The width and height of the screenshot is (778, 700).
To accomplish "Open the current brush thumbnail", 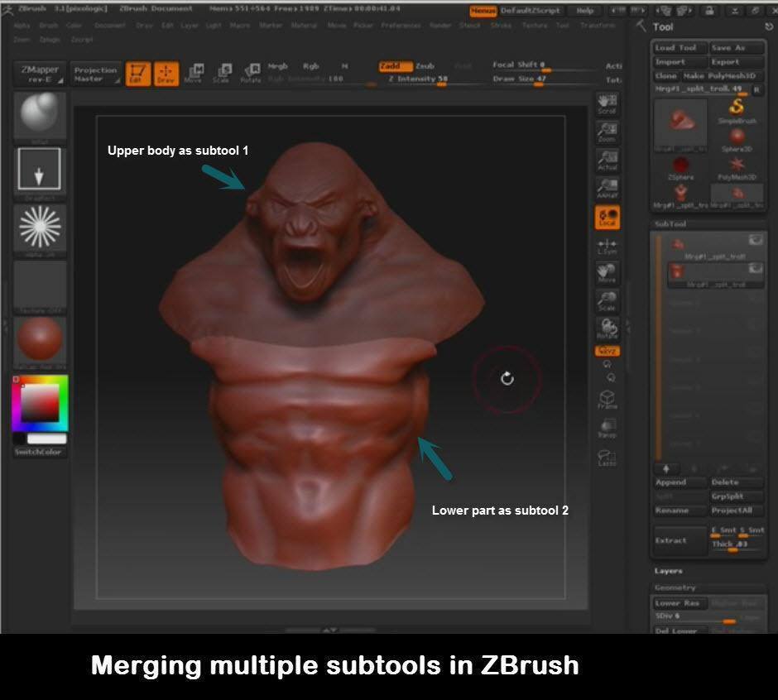I will 40,116.
